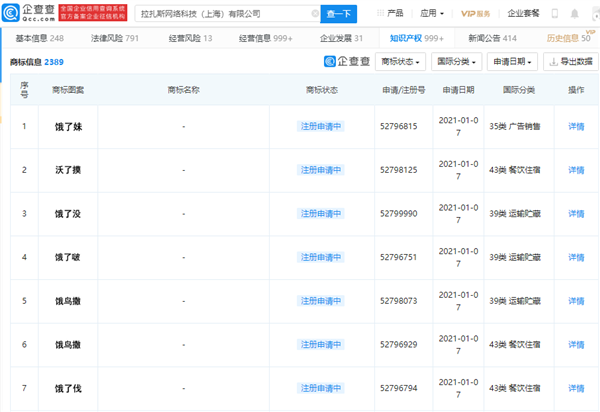Click the mobile phone icon in header
The image size is (600, 412).
click(x=554, y=14)
